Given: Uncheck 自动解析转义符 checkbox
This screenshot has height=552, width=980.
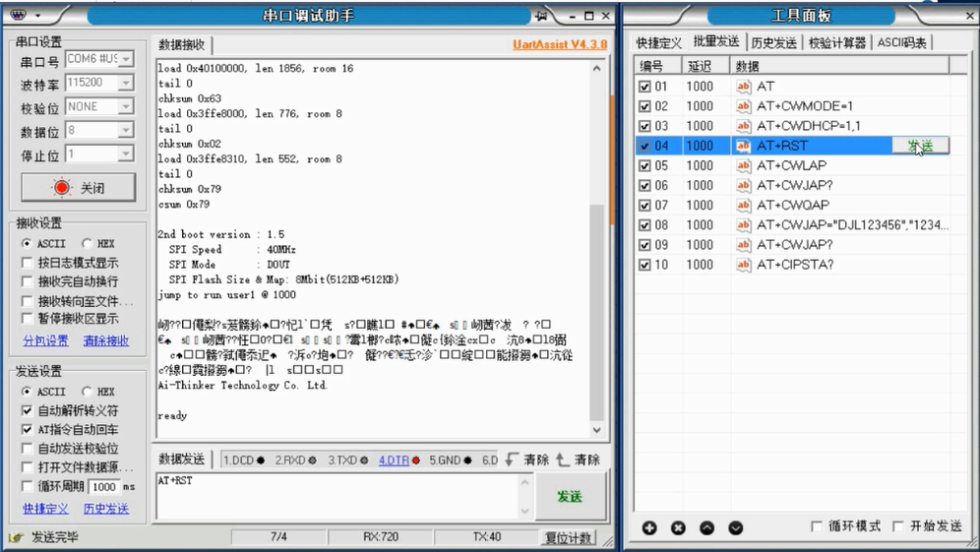Looking at the screenshot, I should click(x=27, y=410).
